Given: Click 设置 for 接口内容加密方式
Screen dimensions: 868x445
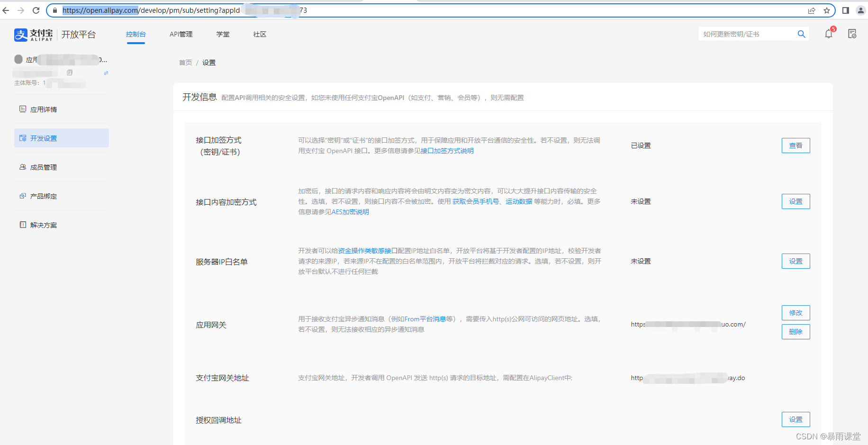Looking at the screenshot, I should pos(796,201).
